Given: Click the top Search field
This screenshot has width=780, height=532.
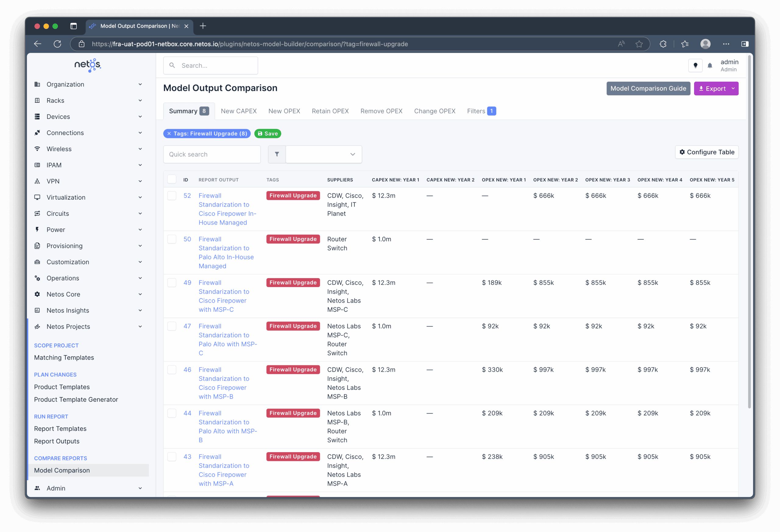Looking at the screenshot, I should (x=211, y=66).
